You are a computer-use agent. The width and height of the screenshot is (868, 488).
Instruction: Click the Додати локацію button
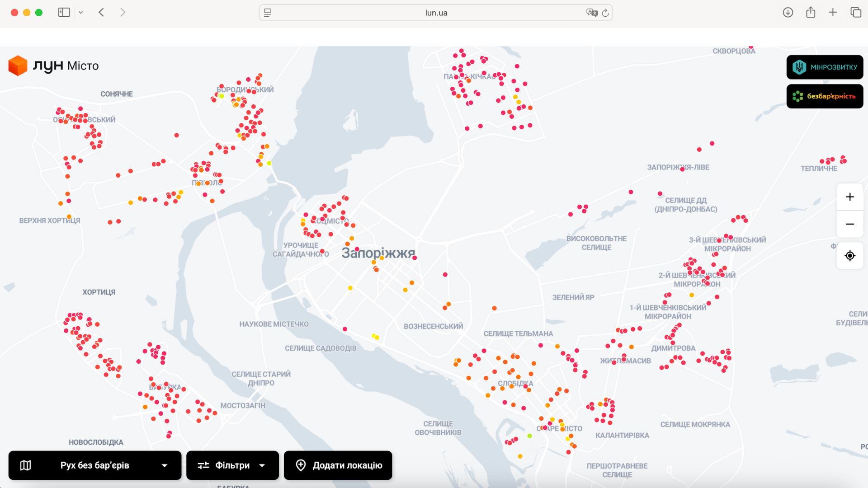(x=338, y=465)
